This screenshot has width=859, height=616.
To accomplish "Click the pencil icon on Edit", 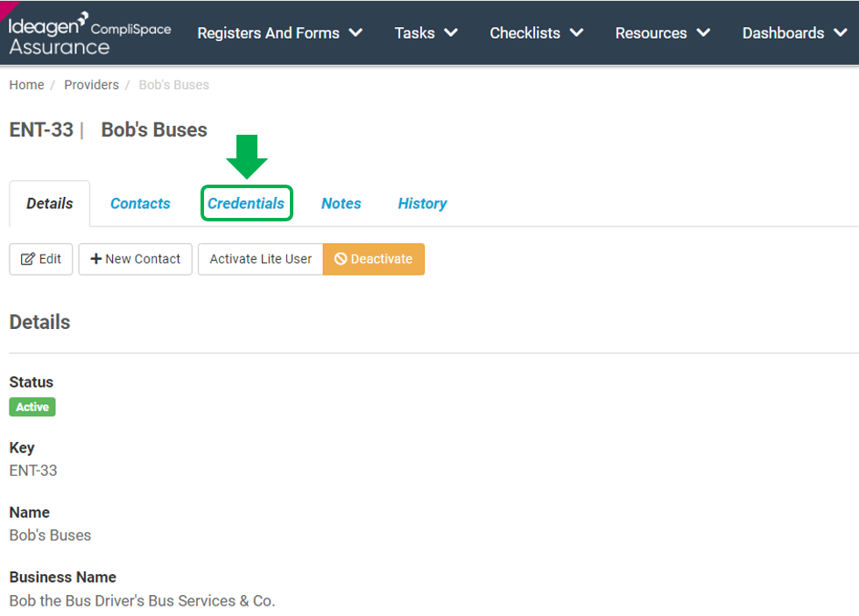I will 28,259.
